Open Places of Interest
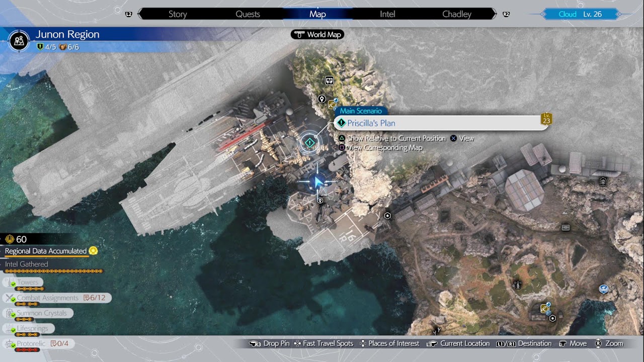Image resolution: width=644 pixels, height=362 pixels. click(389, 343)
